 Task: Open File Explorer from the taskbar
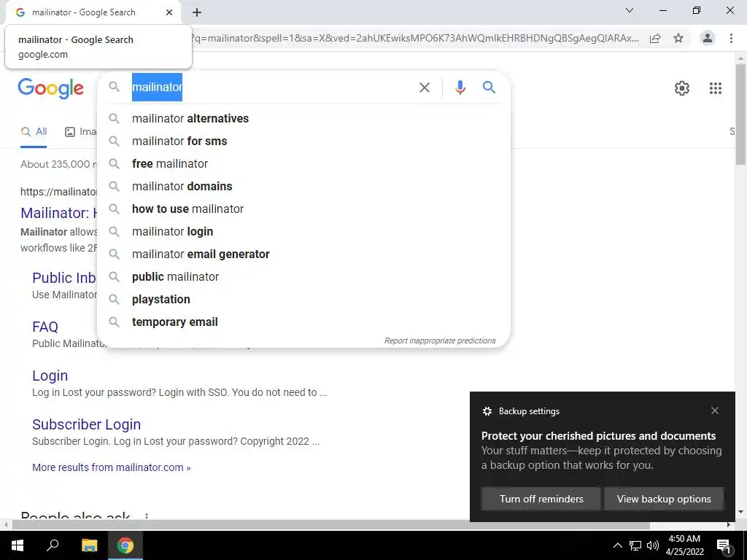point(89,545)
